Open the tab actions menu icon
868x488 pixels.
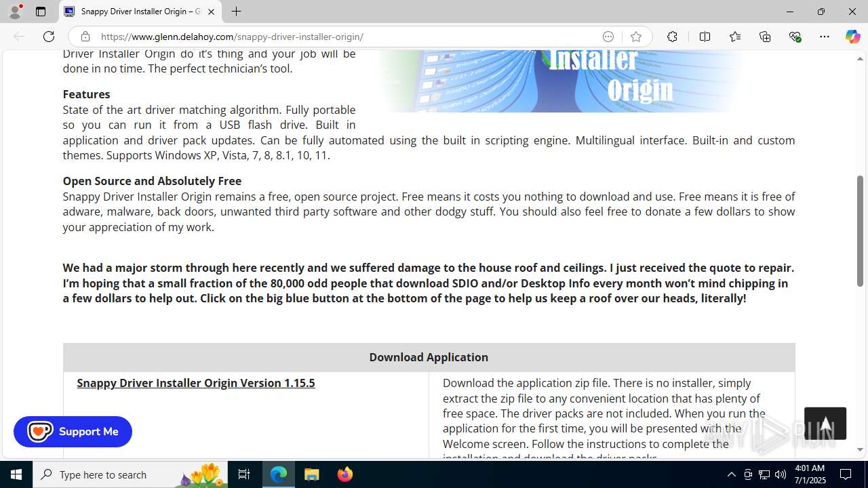coord(41,12)
